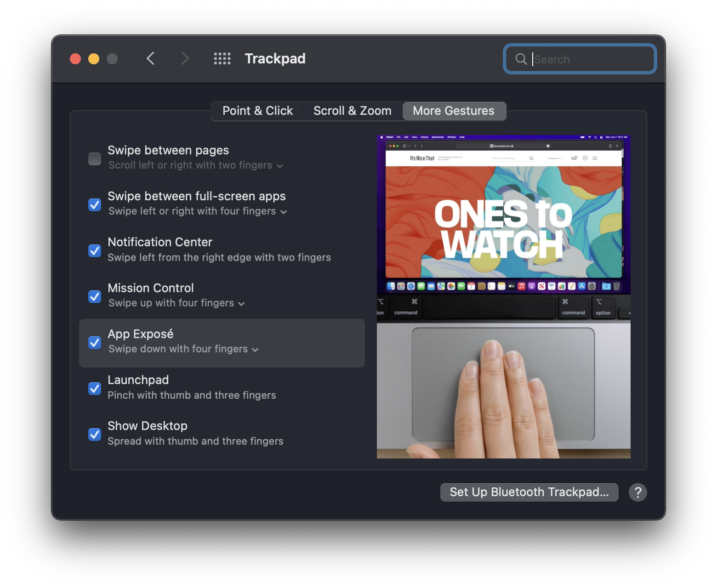Click the magnifying glass search icon
The image size is (717, 588).
point(521,59)
